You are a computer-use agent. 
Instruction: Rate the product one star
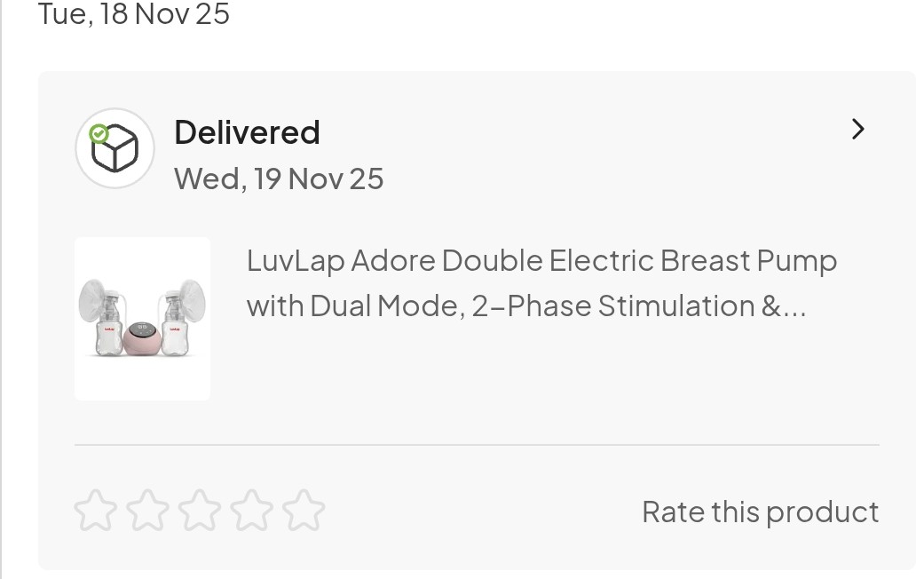[x=95, y=512]
